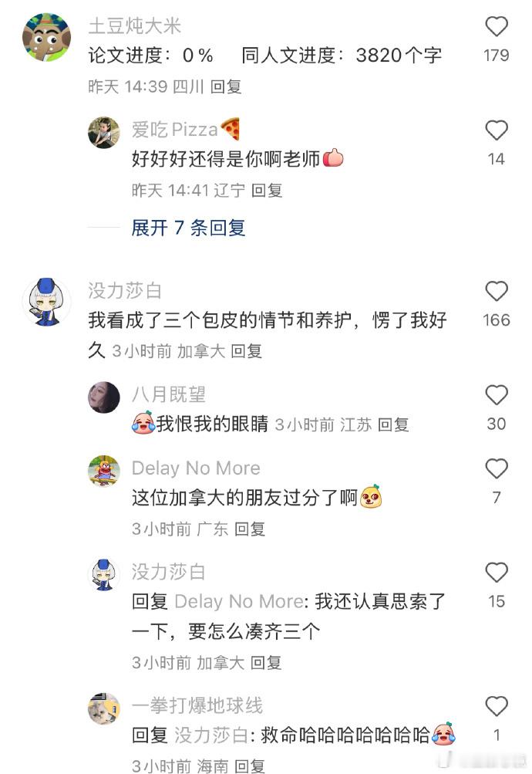Image resolution: width=532 pixels, height=774 pixels.
Task: Like 八月既望's reply via heart icon
Action: 496,395
